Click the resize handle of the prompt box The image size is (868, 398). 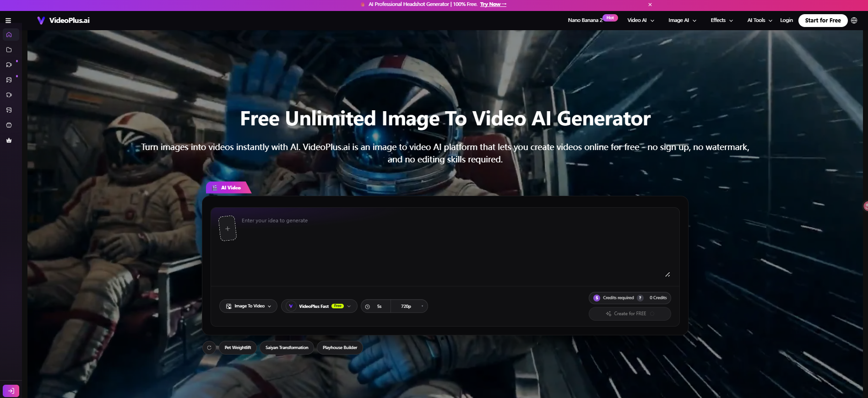667,274
